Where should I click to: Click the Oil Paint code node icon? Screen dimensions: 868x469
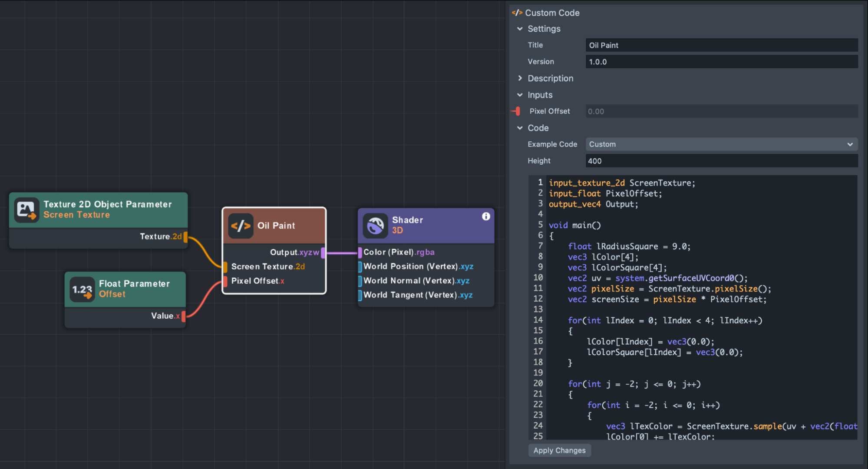(241, 226)
